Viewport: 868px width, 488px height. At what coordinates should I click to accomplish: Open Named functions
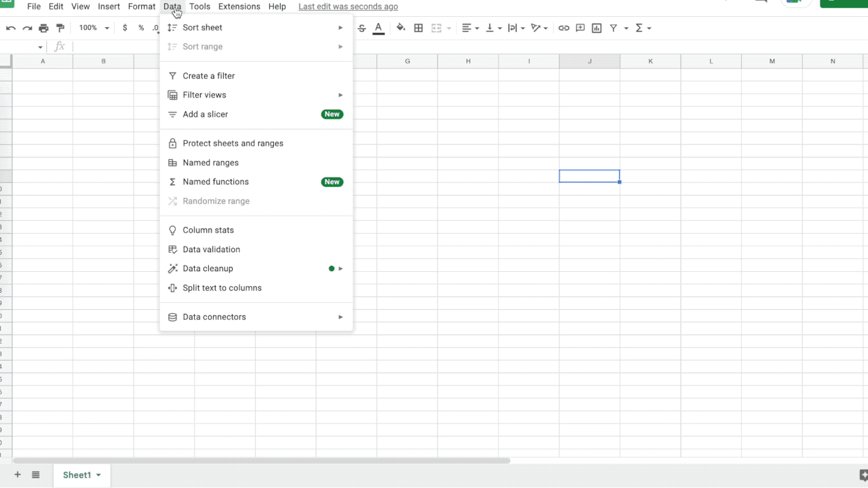click(256, 182)
